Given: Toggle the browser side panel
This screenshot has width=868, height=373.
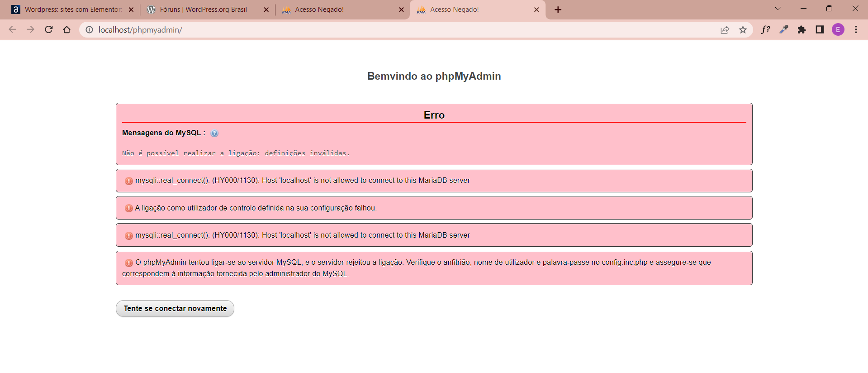Looking at the screenshot, I should coord(820,30).
